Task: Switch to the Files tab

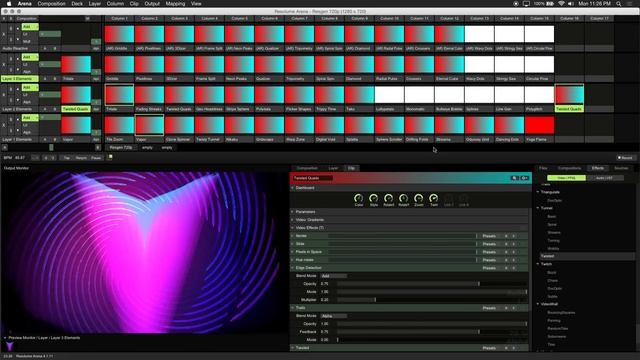Action: pos(543,168)
